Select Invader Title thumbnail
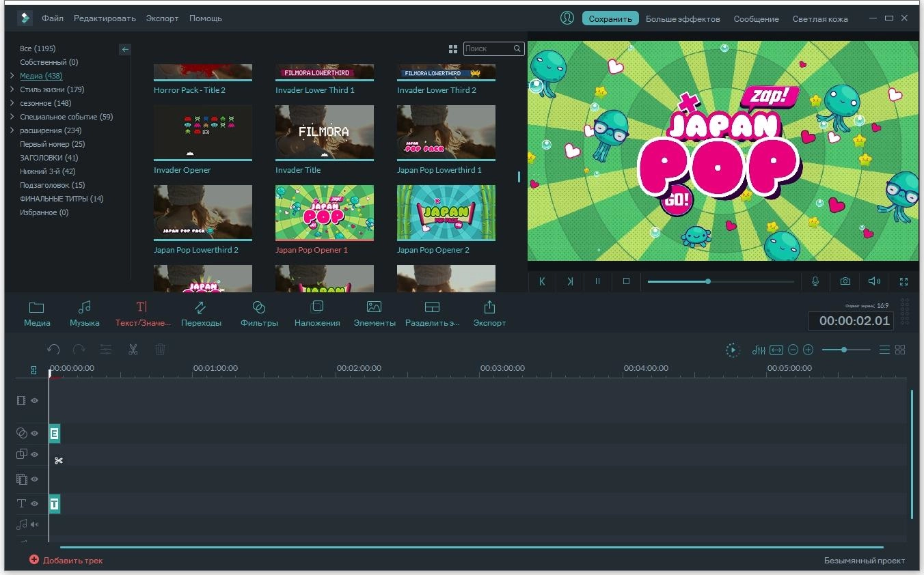 (325, 132)
